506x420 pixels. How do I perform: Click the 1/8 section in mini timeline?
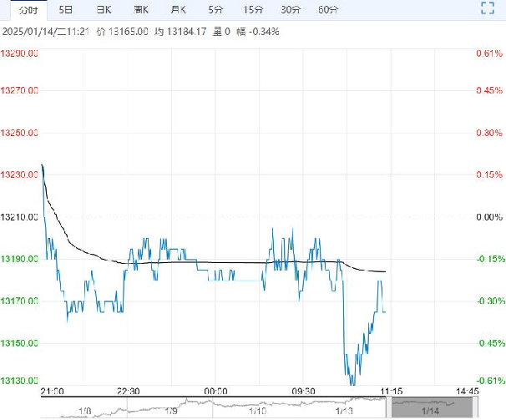point(84,411)
